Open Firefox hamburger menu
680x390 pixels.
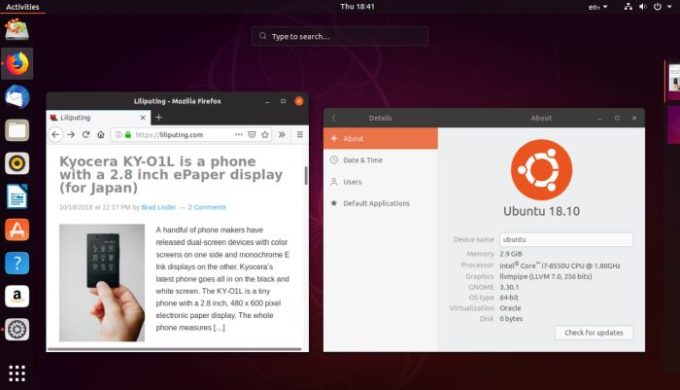click(300, 134)
